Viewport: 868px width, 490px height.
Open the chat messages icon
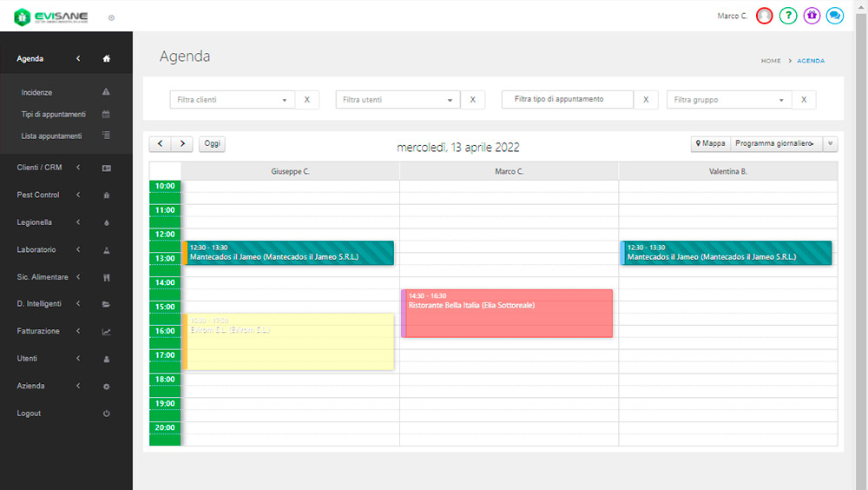[835, 16]
